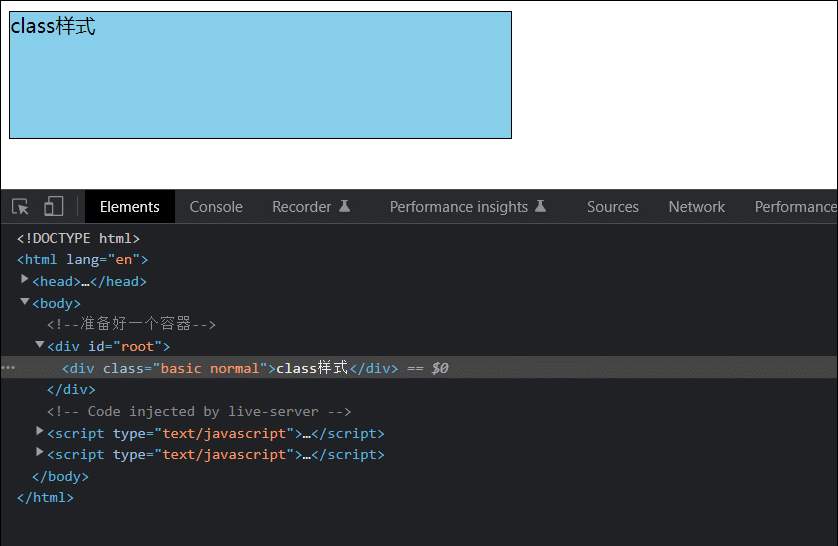Screen dimensions: 838x546
Task: Select the live-server injected comment
Action: [x=199, y=411]
